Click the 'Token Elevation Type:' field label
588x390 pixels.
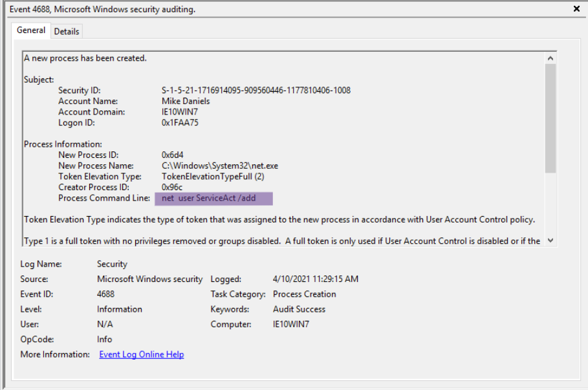pyautogui.click(x=100, y=177)
